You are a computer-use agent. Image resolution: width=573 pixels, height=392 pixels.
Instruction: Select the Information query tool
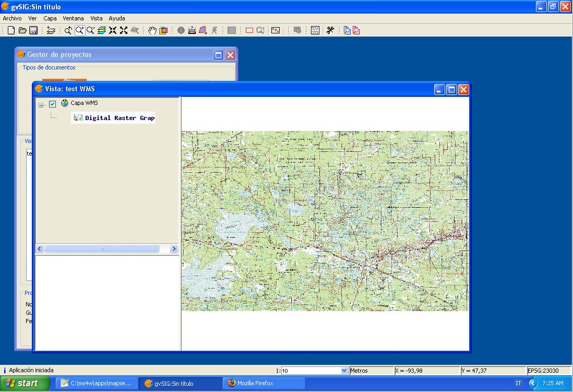point(181,30)
